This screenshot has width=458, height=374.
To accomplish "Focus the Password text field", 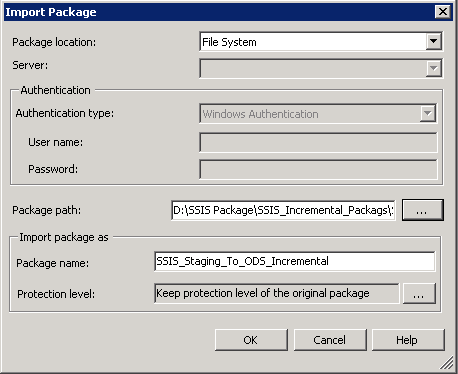I will tap(318, 169).
